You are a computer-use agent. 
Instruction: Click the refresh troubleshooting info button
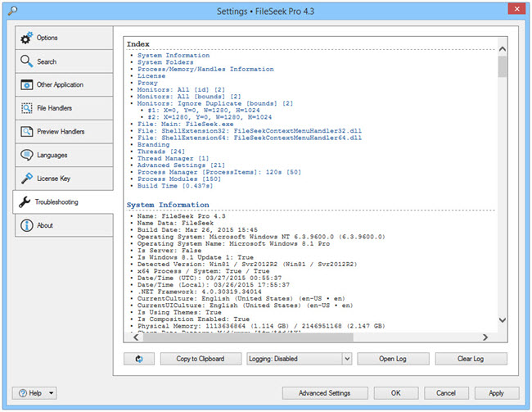pyautogui.click(x=139, y=359)
